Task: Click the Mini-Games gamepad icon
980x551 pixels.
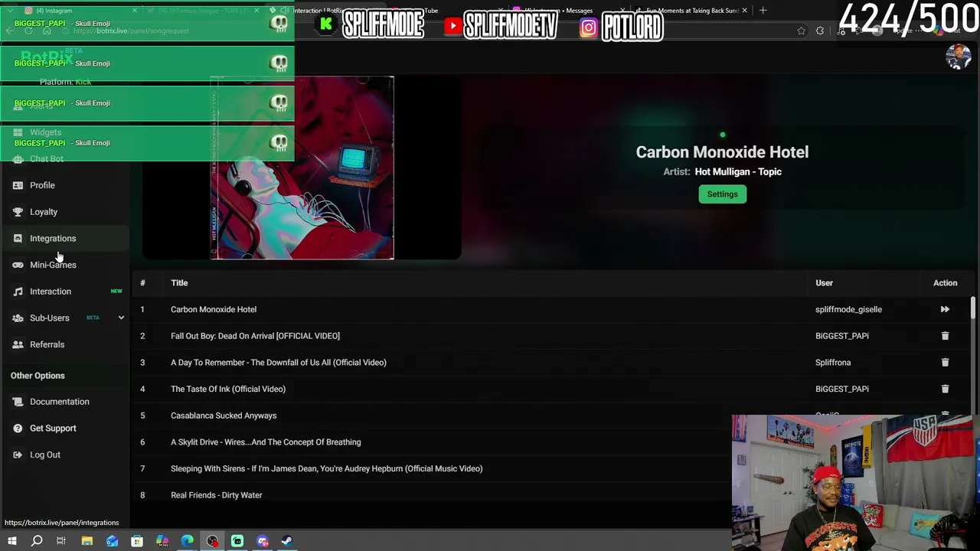Action: tap(18, 265)
